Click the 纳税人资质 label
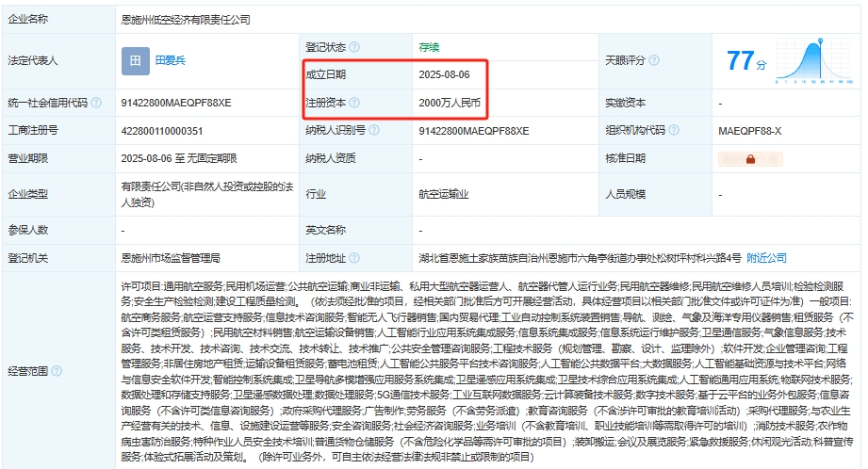 point(331,158)
